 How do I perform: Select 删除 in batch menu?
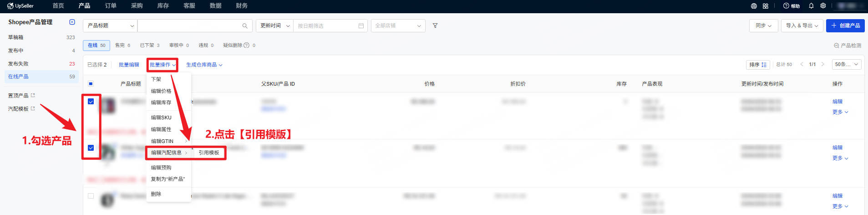168,194
